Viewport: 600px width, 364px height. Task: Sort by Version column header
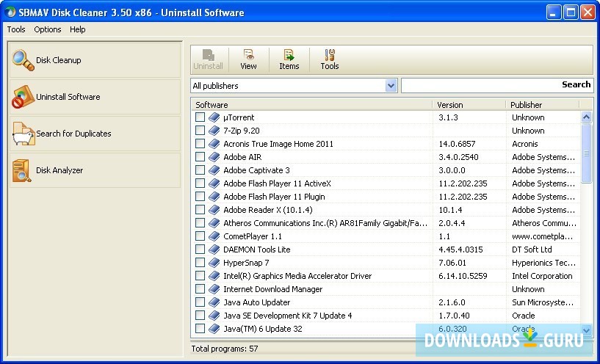(x=469, y=105)
